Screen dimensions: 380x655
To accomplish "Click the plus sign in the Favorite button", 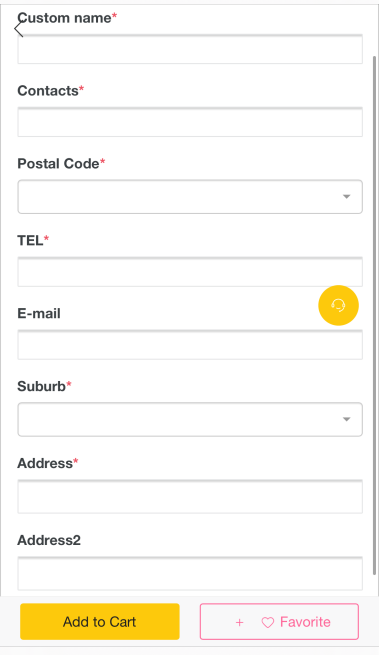I will (x=239, y=622).
